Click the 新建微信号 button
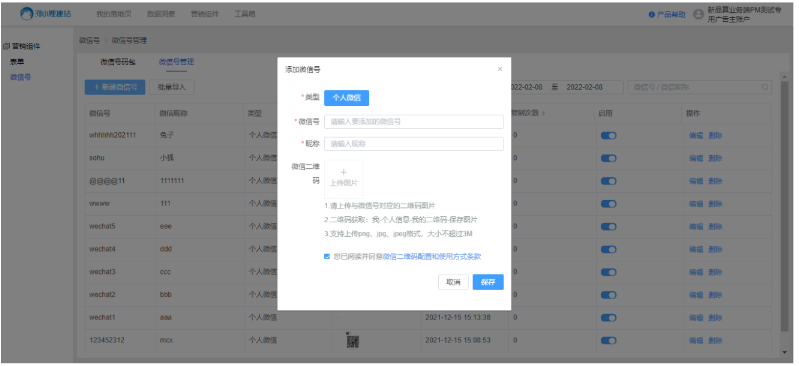 [x=115, y=87]
